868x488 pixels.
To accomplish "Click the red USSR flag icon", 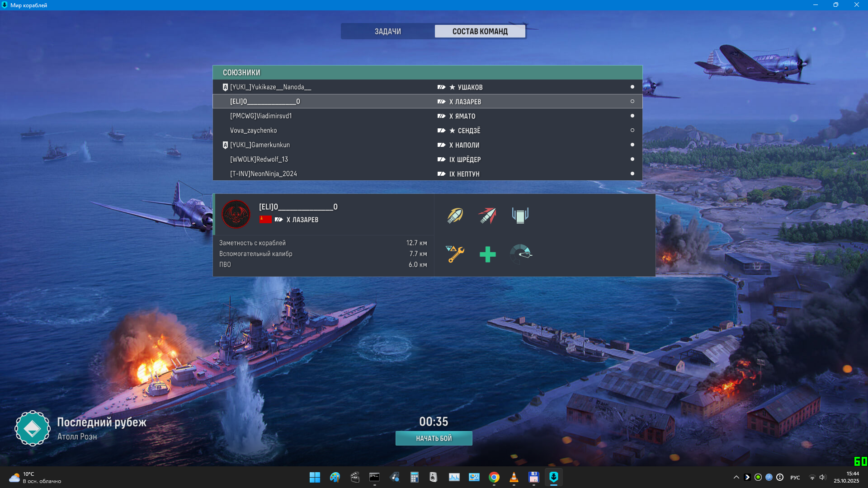I will [x=265, y=220].
